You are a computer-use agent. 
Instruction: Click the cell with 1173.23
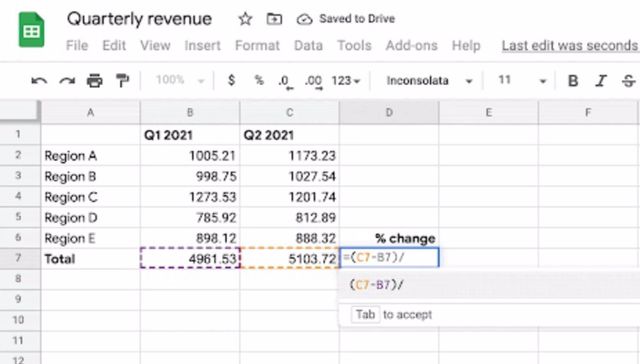(x=289, y=155)
